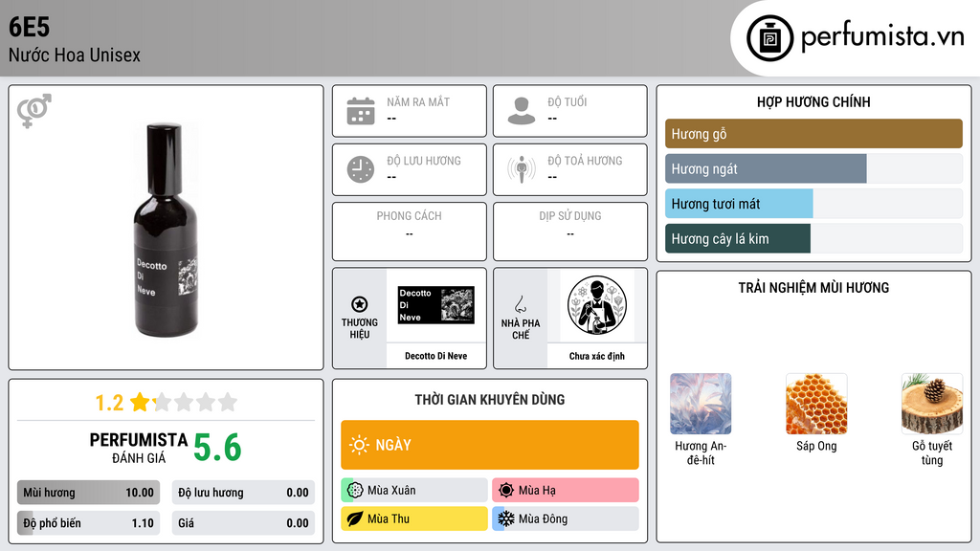Click the calendar icon for Năm ra mắt
The width and height of the screenshot is (980, 551).
click(x=361, y=111)
